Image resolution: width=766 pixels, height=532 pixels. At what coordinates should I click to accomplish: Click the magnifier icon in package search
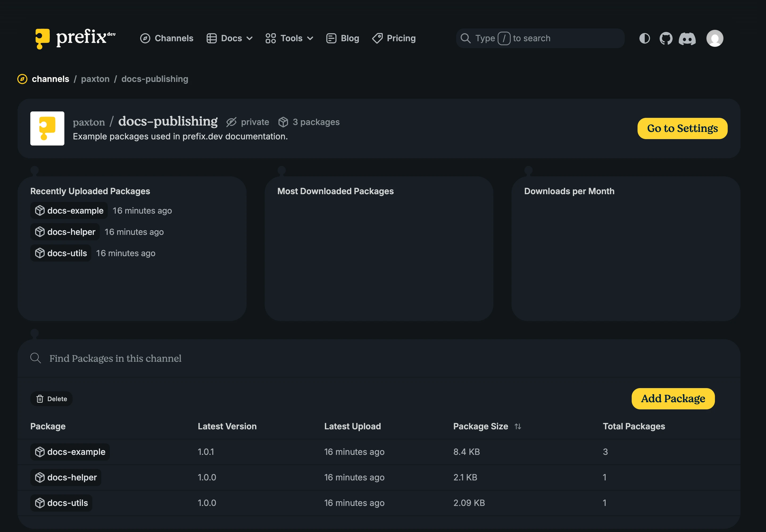[36, 358]
